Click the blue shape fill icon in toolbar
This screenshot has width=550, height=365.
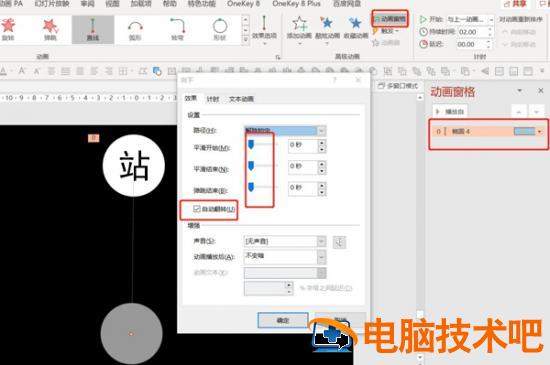tap(157, 71)
